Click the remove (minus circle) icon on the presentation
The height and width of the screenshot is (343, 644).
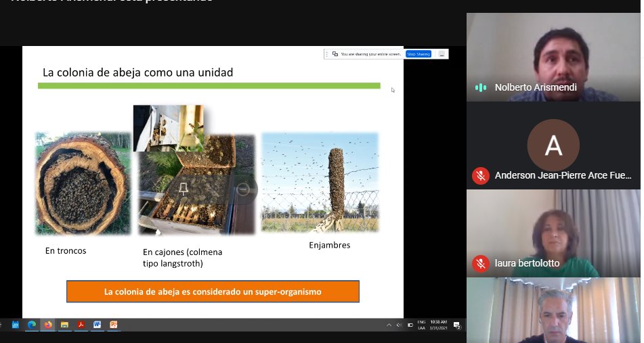click(244, 190)
